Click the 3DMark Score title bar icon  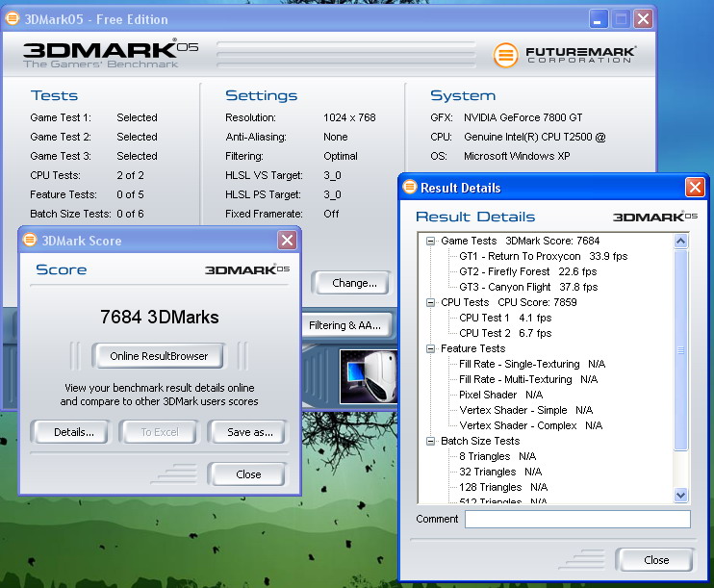pos(30,240)
